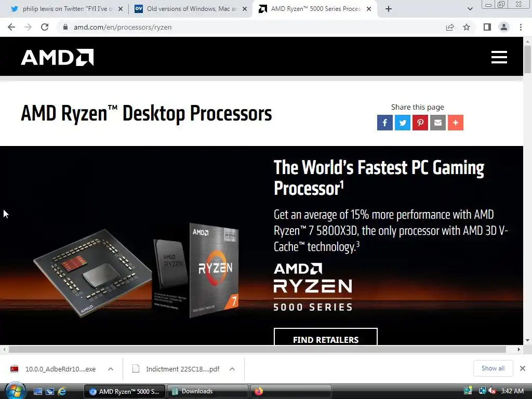
Task: Share page via Twitter icon
Action: pyautogui.click(x=403, y=123)
